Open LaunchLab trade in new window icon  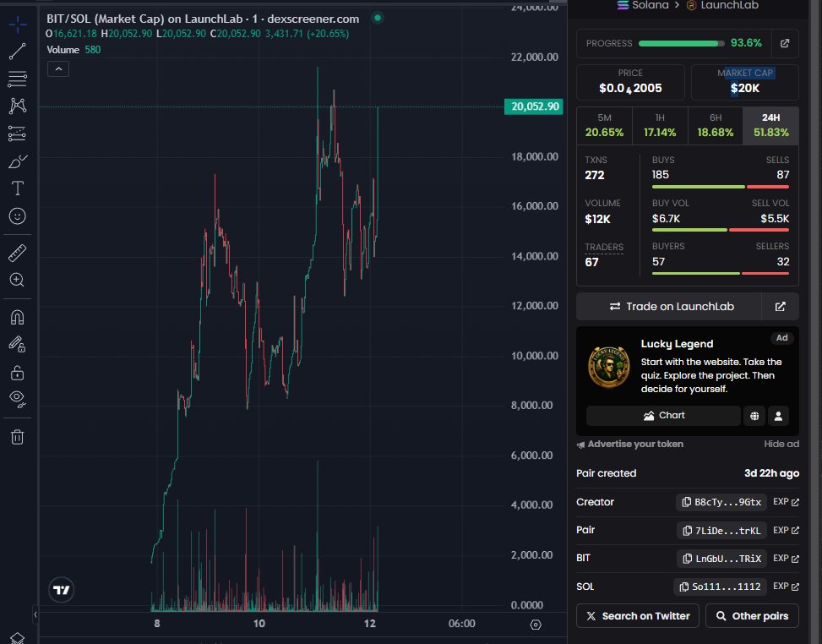coord(780,306)
